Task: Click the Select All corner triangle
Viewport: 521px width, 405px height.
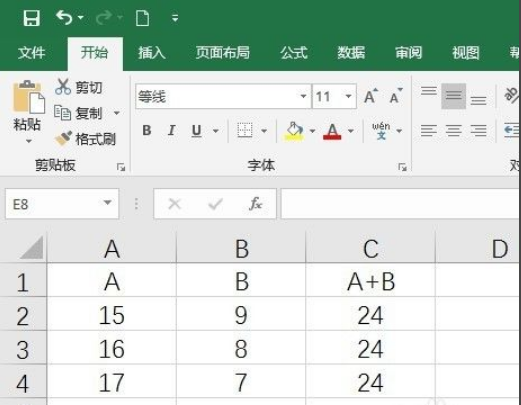Action: coord(31,247)
